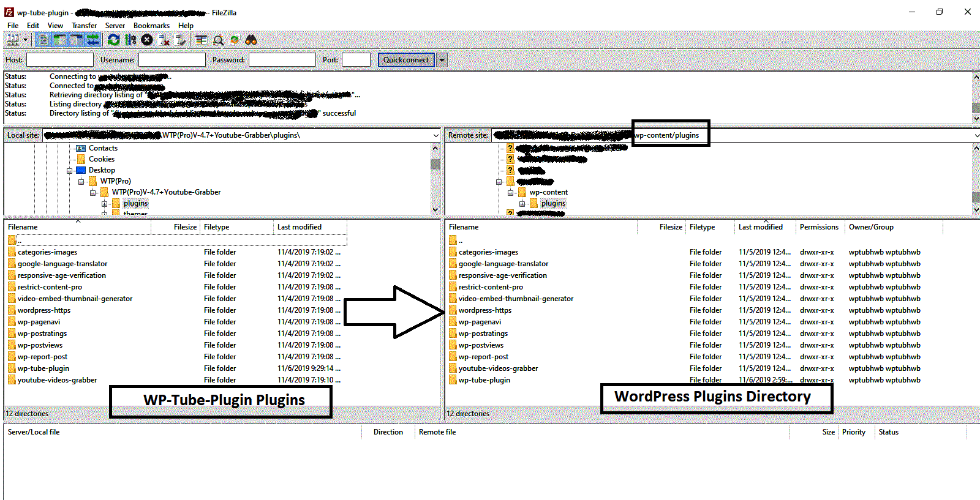Viewport: 980px width, 500px height.
Task: Open the Quickconnect history dropdown
Action: tap(442, 59)
